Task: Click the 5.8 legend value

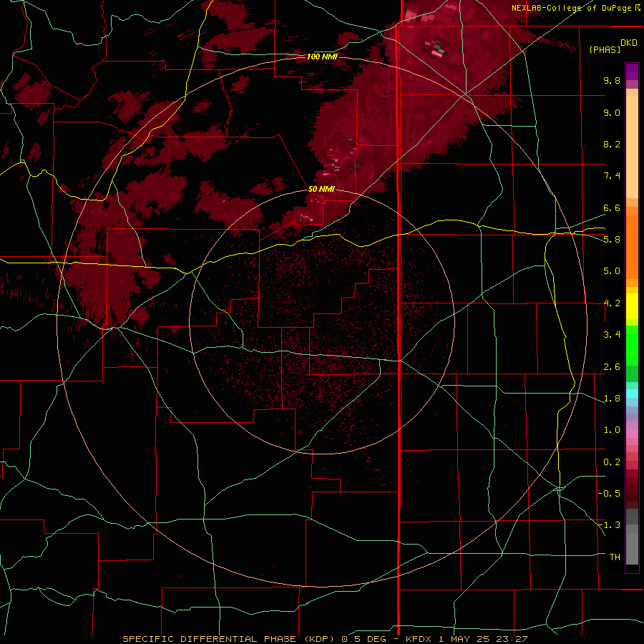Action: (x=612, y=240)
